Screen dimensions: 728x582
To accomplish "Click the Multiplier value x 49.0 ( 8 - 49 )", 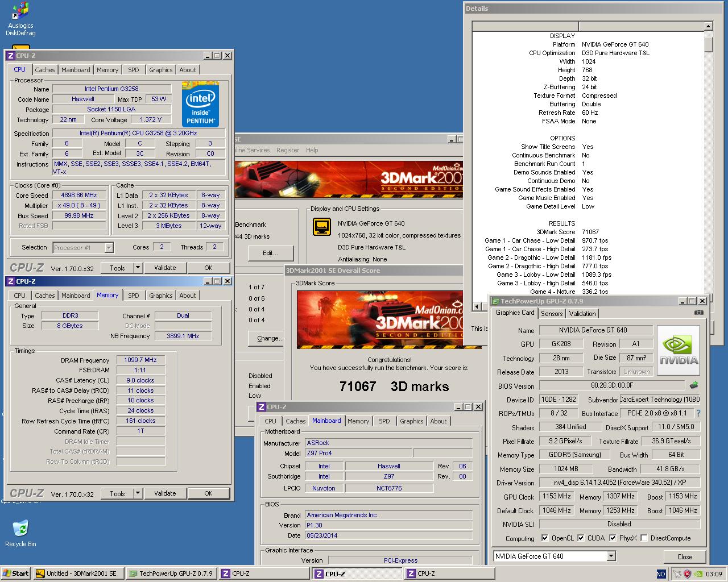I will (x=79, y=205).
